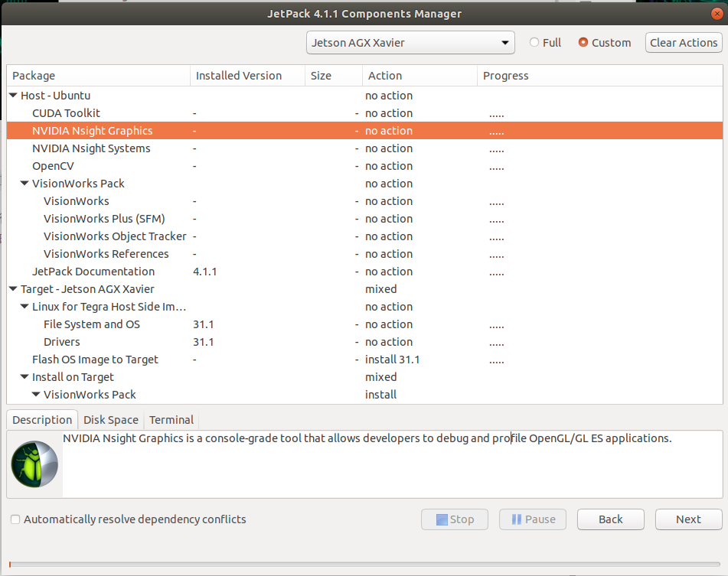The width and height of the screenshot is (728, 576).
Task: Collapse the Target - Jetson AGX Xavier group
Action: (13, 289)
